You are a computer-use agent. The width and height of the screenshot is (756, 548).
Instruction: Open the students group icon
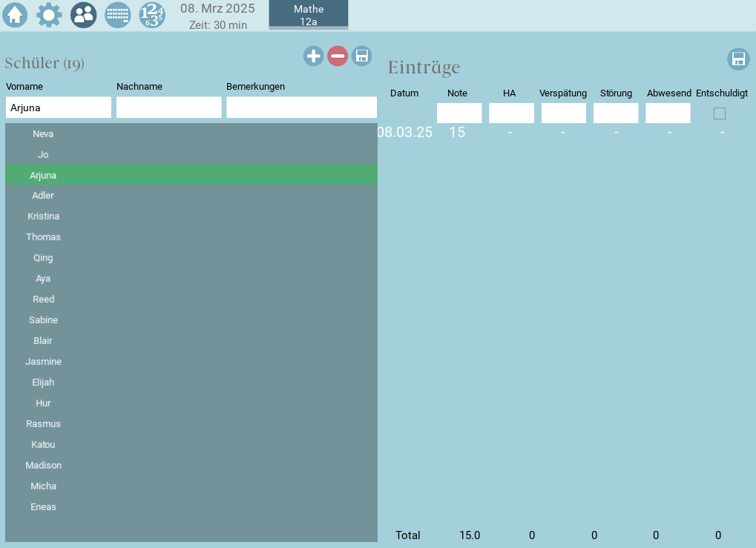coord(83,15)
